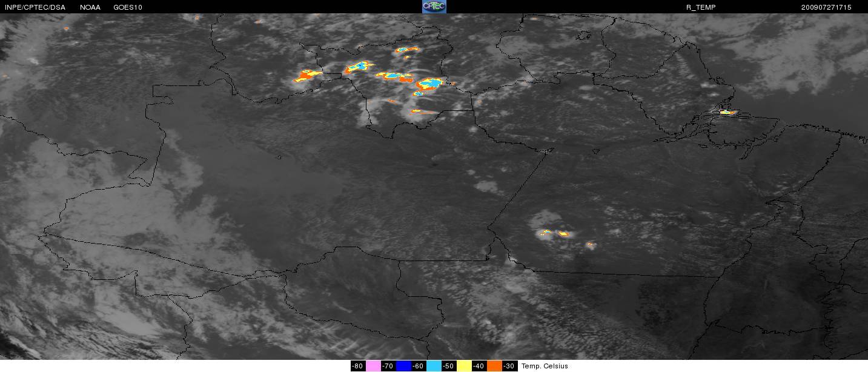This screenshot has width=868, height=372.
Task: Click the yellow legend swatch
Action: (464, 366)
